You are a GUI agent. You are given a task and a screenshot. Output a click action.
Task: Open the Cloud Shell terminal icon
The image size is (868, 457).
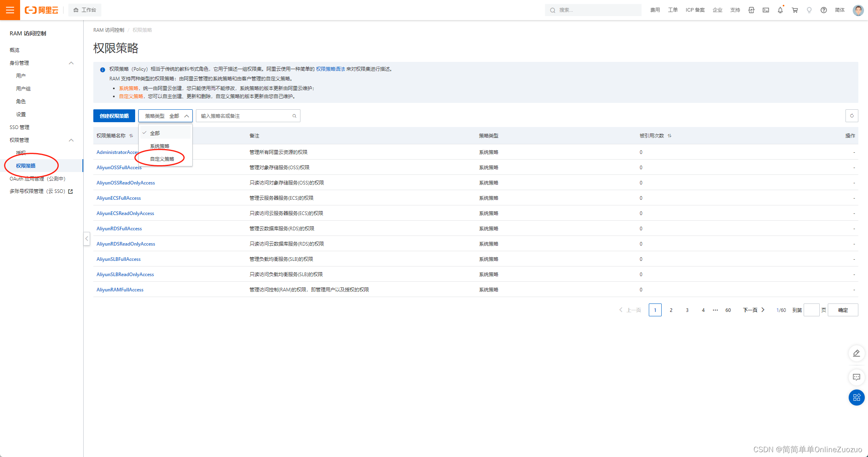click(x=766, y=10)
